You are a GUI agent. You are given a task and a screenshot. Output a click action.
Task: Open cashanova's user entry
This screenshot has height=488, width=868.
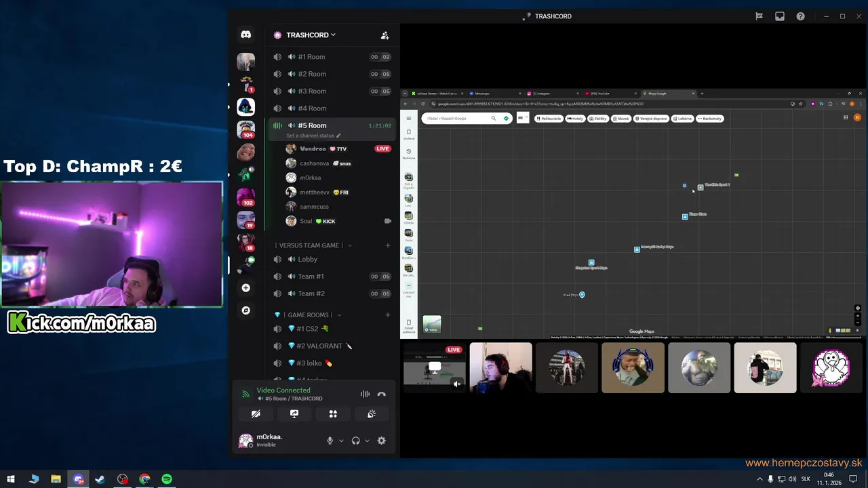(x=339, y=163)
